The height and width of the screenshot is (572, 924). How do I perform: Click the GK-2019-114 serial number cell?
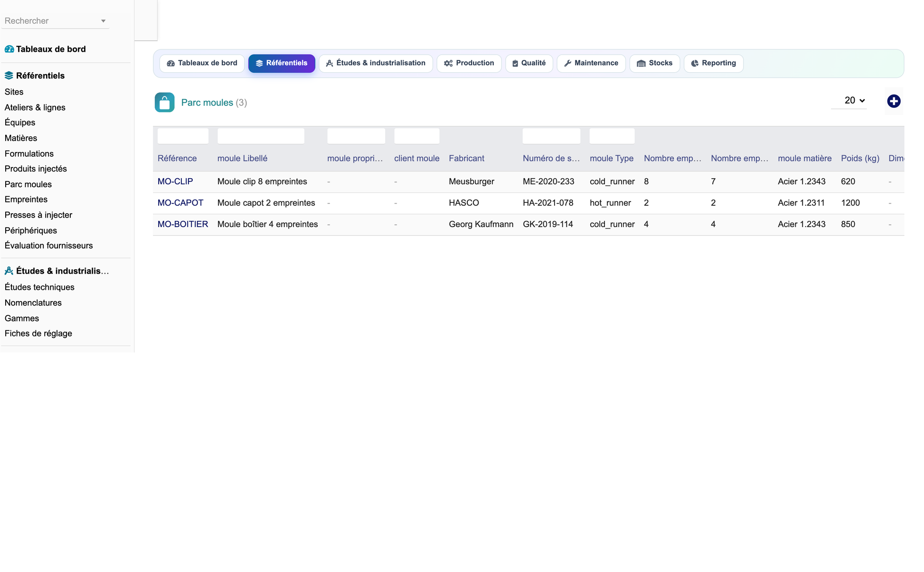coord(547,224)
